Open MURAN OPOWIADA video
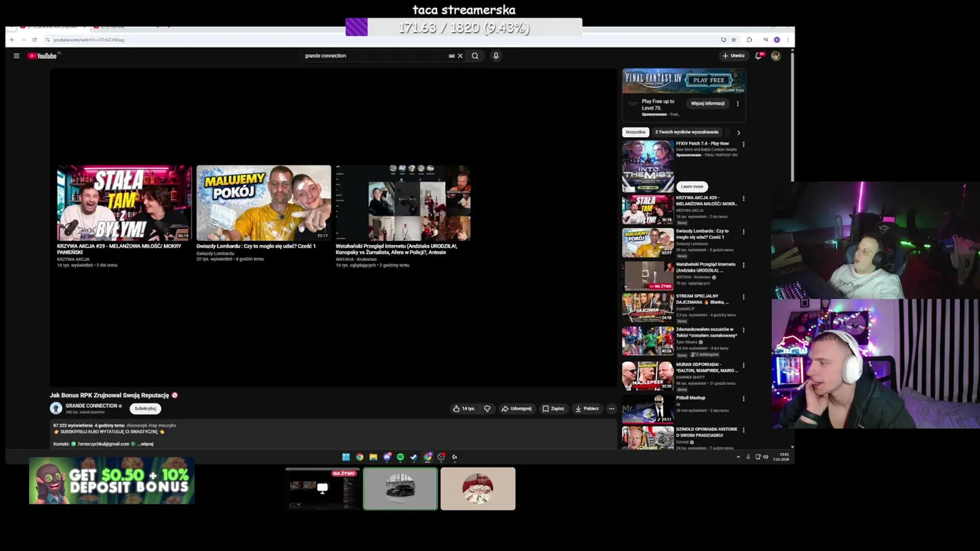980x551 pixels. click(x=648, y=376)
